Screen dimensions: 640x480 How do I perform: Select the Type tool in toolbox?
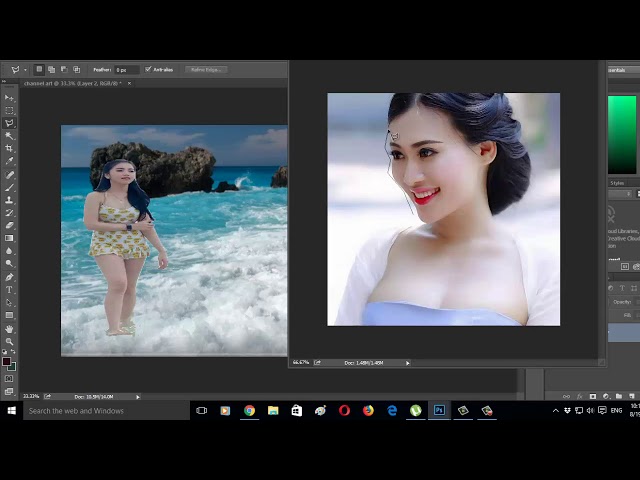click(9, 290)
